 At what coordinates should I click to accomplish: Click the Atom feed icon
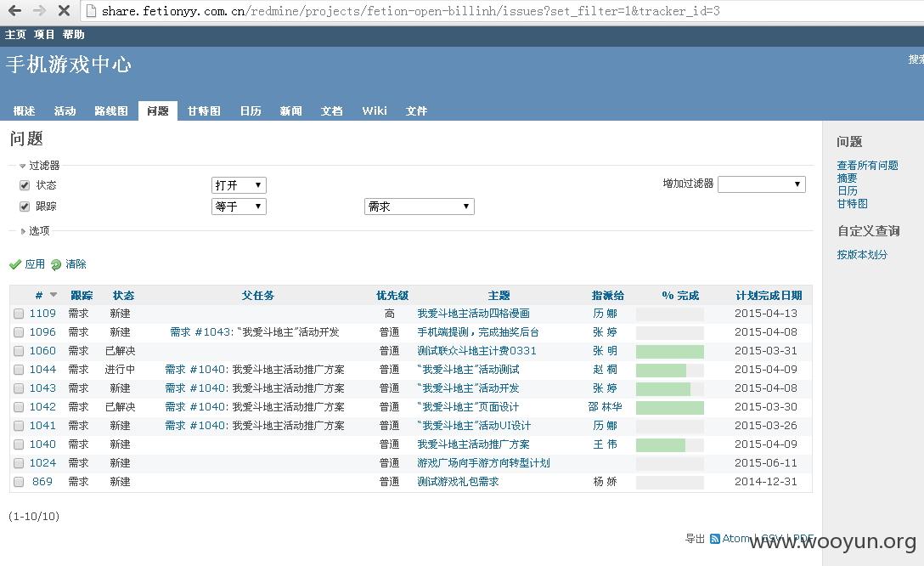(x=715, y=539)
